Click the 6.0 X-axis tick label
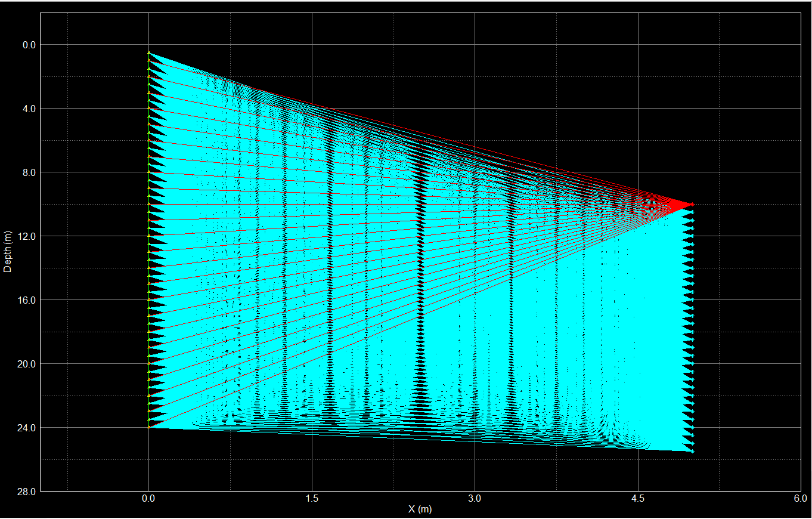The width and height of the screenshot is (812, 519). point(800,498)
